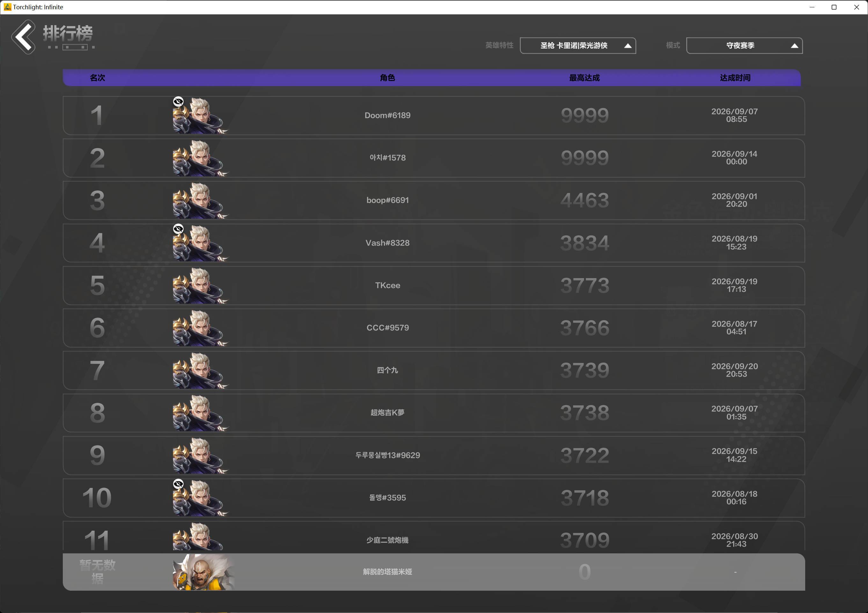Click the date 2026/08/17 04:51
The width and height of the screenshot is (868, 613).
coord(735,328)
